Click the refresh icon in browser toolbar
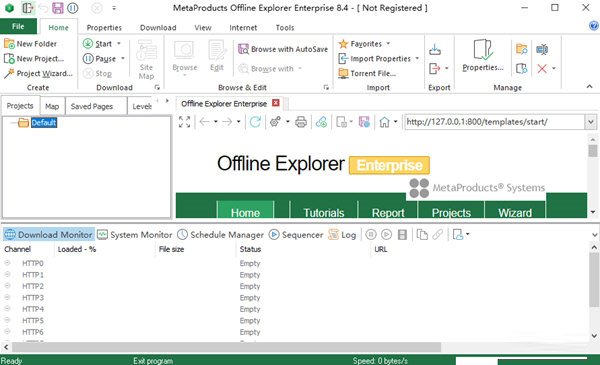This screenshot has height=365, width=600. click(x=255, y=122)
